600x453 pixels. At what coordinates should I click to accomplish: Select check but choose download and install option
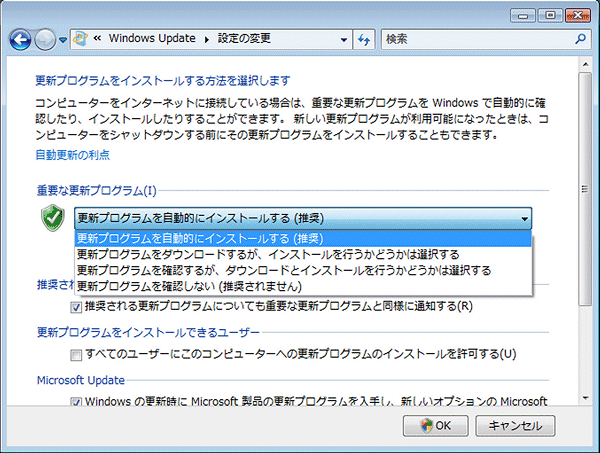click(x=303, y=270)
